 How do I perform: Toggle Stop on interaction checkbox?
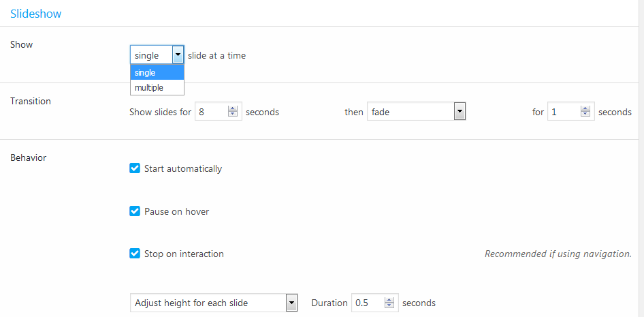135,254
